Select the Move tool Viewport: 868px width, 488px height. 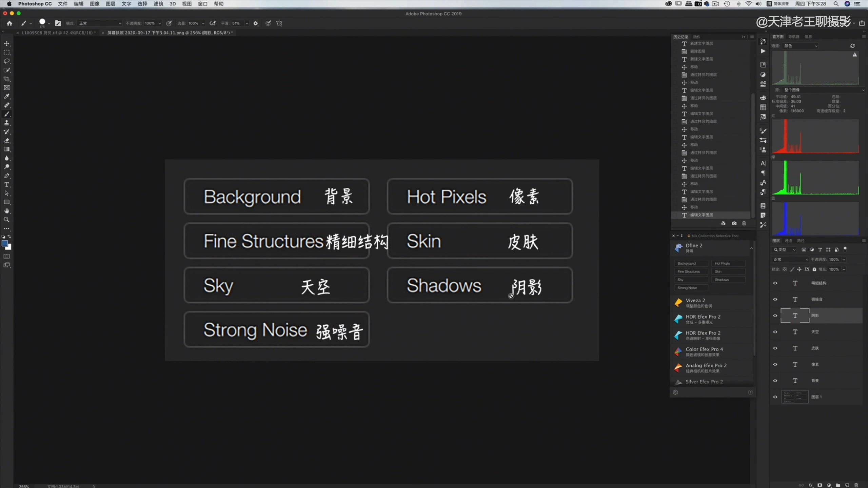point(7,44)
